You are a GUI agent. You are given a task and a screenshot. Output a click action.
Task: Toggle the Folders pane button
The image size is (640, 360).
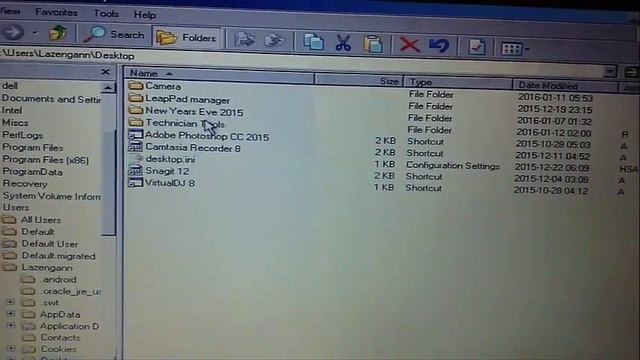point(187,38)
